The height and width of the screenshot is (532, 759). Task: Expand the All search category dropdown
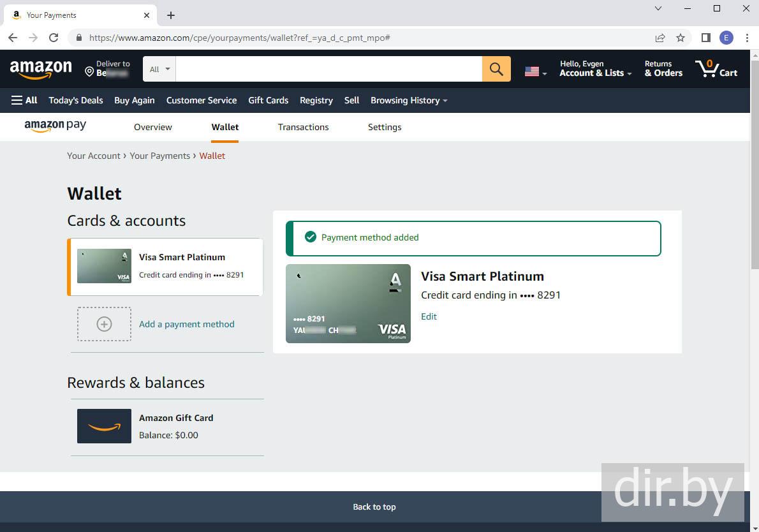pos(159,69)
